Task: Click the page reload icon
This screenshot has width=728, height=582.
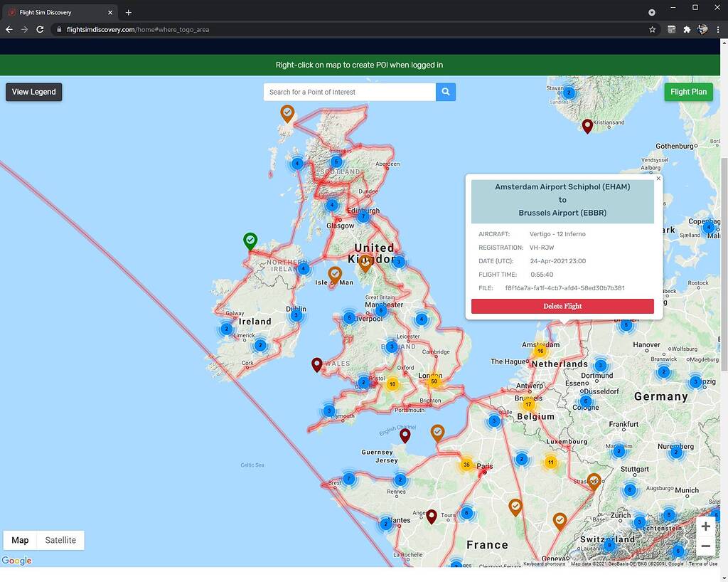Action: tap(41, 29)
